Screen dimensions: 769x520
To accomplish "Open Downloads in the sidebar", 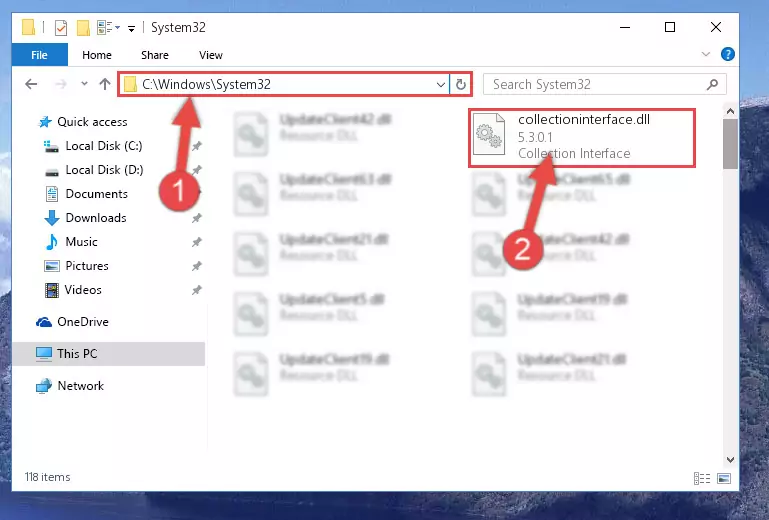I will [96, 218].
